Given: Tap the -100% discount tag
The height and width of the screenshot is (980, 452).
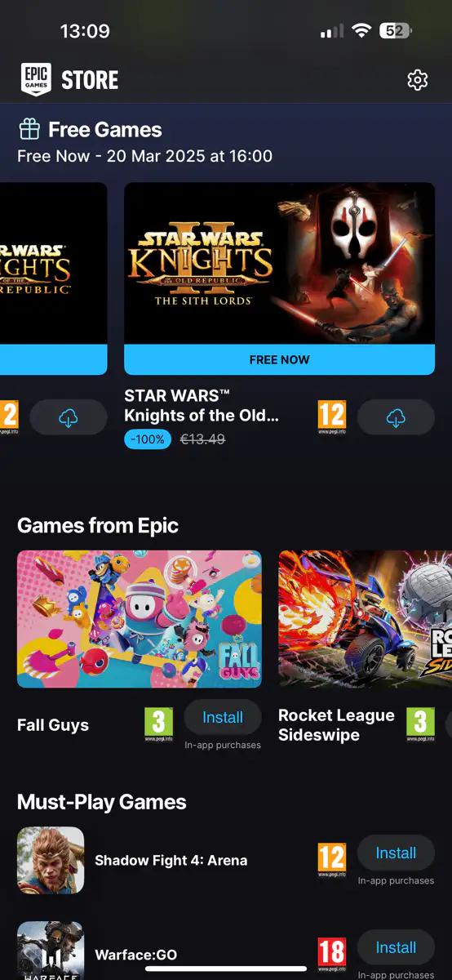Looking at the screenshot, I should point(148,439).
